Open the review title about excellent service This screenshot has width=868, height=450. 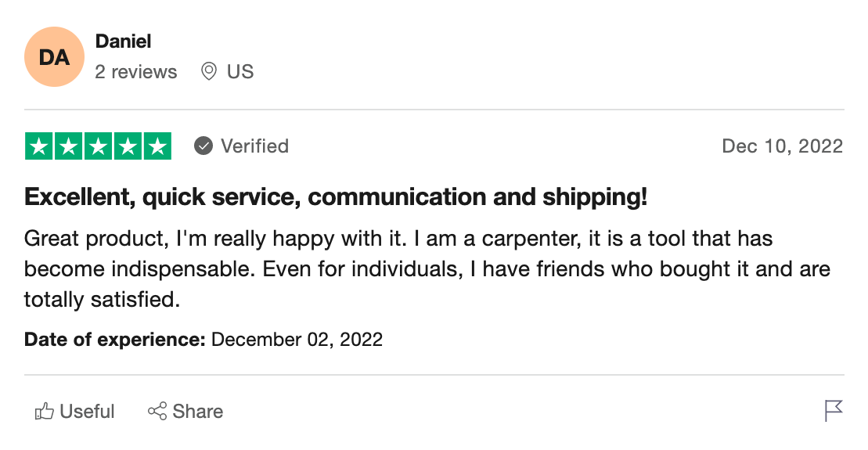[x=336, y=197]
